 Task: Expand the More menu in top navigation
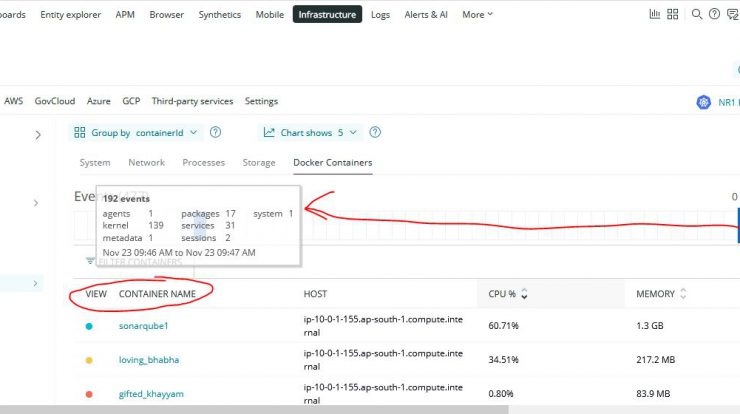click(x=478, y=15)
